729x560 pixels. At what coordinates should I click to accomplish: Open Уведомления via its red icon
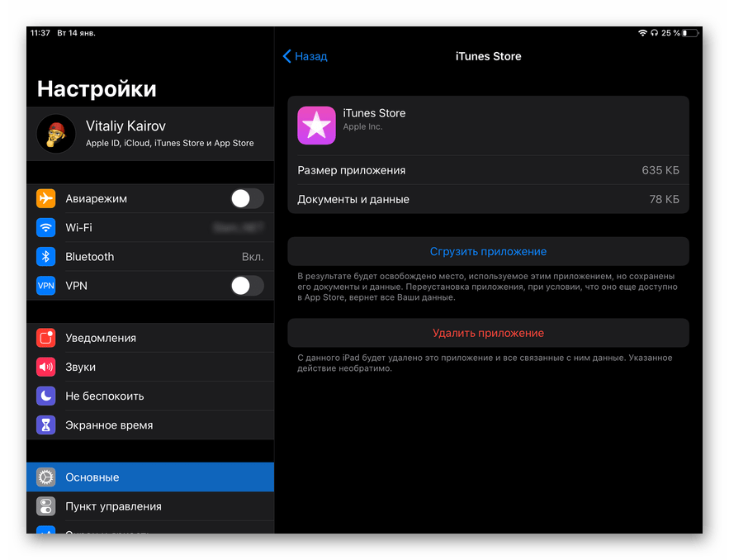click(45, 338)
